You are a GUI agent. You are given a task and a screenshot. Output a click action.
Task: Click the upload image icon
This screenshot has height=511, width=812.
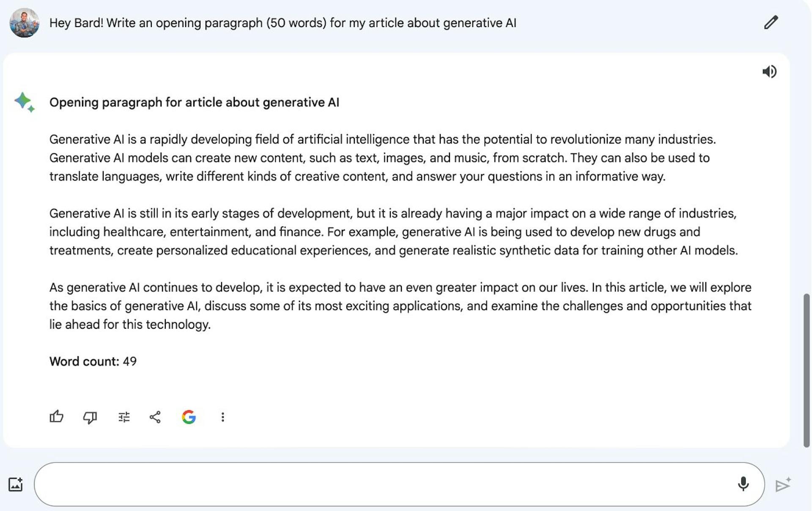tap(16, 484)
